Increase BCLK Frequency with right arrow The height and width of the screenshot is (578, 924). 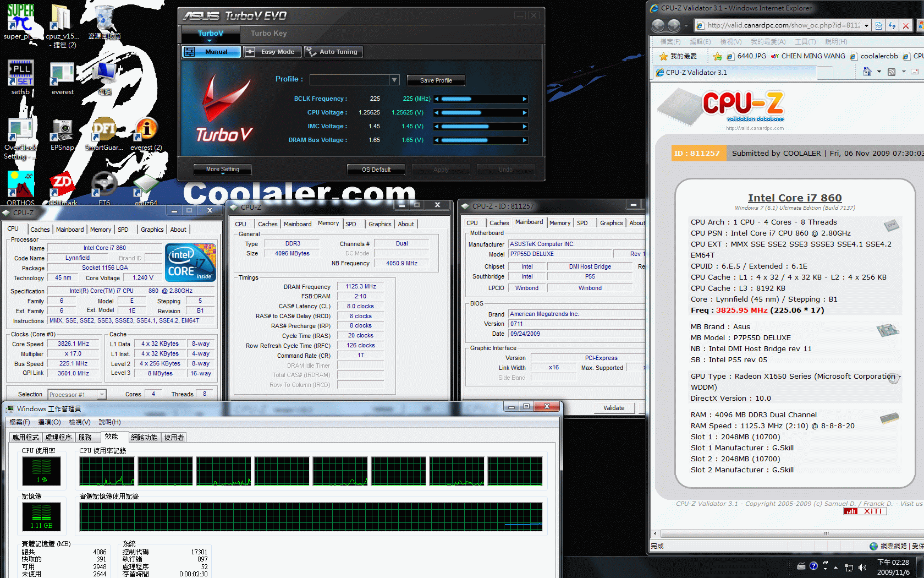[x=525, y=99]
